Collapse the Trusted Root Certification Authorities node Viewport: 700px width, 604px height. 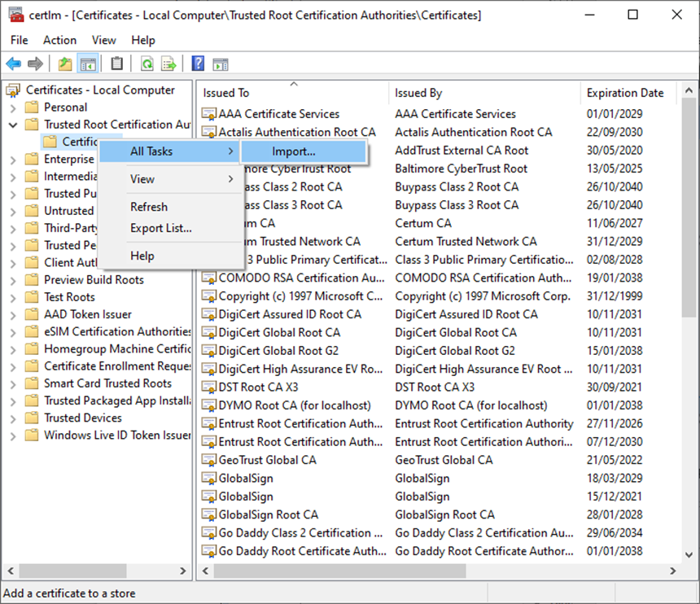click(x=13, y=125)
